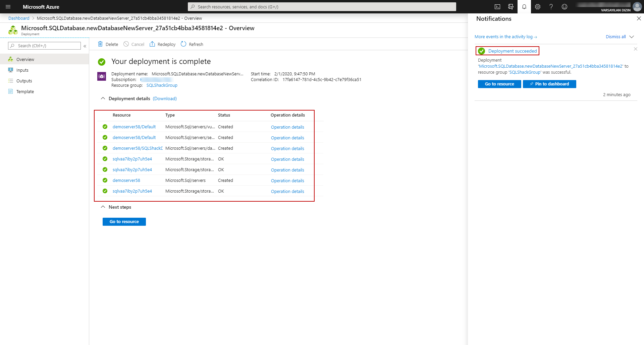The image size is (644, 345).
Task: Select Inputs in the left menu
Action: coord(22,70)
